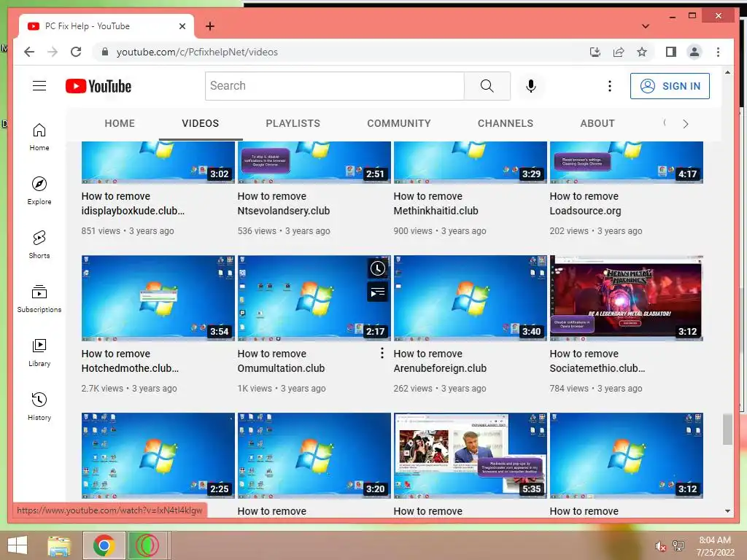
Task: Open Library in the sidebar
Action: (x=39, y=352)
